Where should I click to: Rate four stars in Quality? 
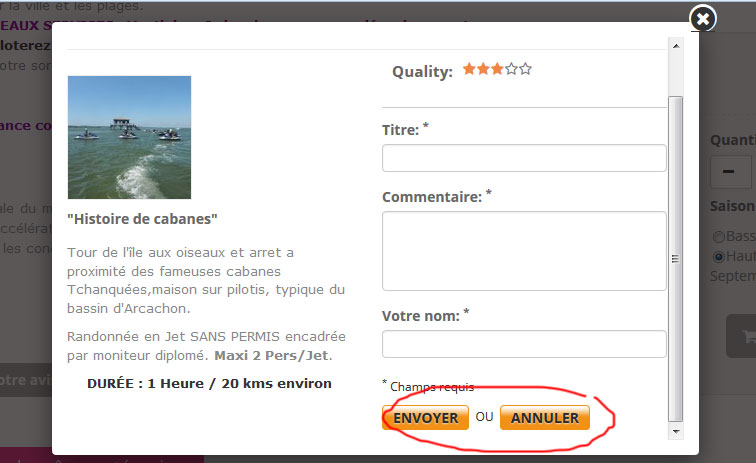click(x=511, y=69)
